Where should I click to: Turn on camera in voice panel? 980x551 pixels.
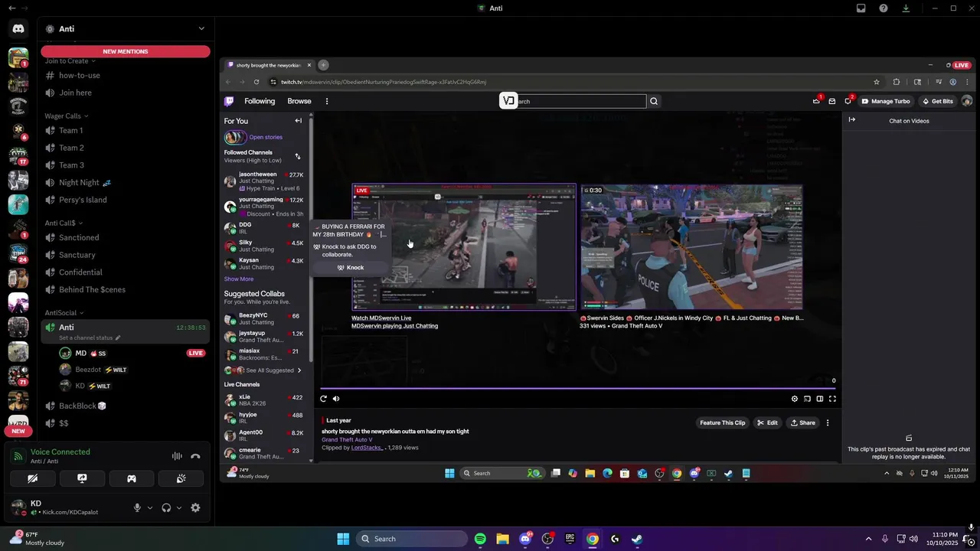[33, 478]
